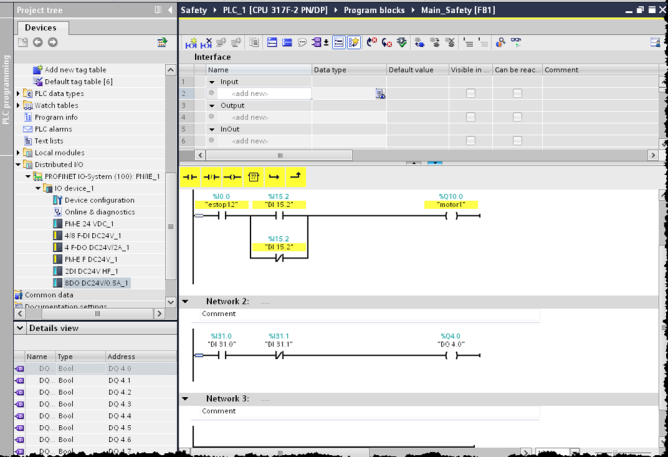Click the monitoring binoculars toolbar icon
This screenshot has width=668, height=457.
pos(500,42)
